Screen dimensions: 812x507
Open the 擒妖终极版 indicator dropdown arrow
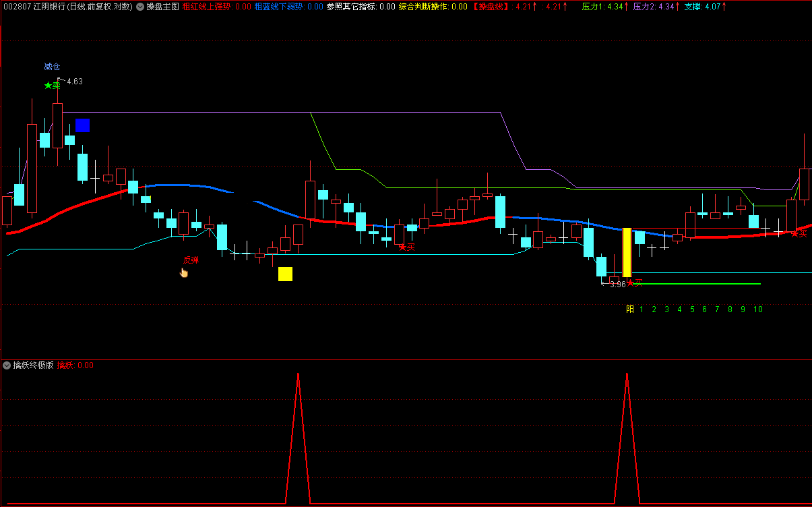coord(7,365)
